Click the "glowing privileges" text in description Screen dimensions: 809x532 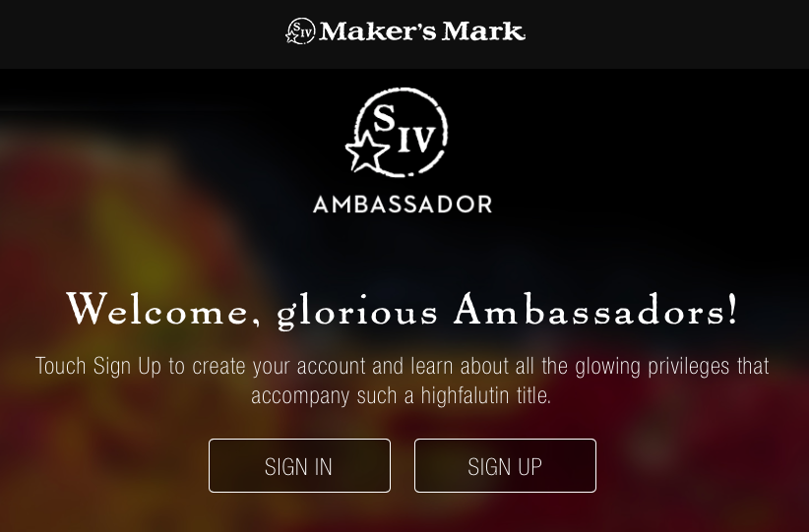tap(653, 367)
